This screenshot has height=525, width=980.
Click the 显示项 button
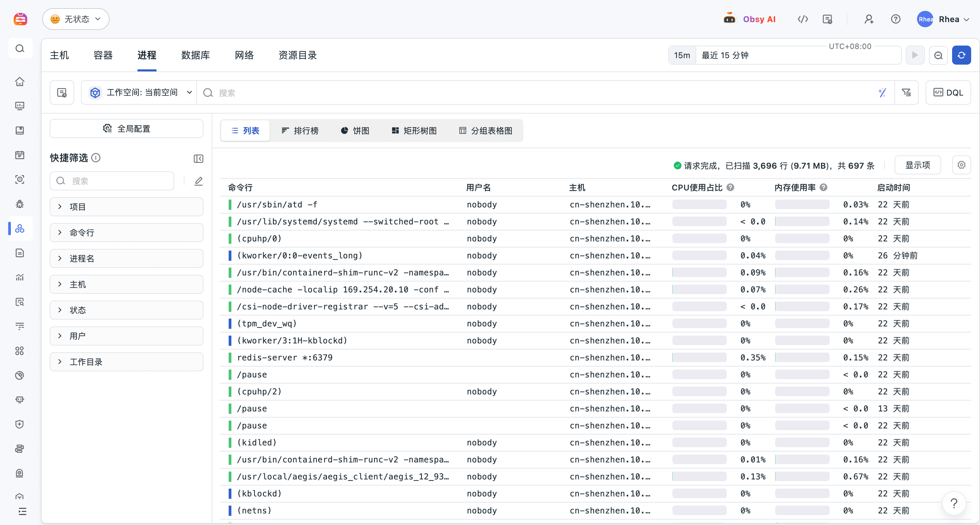pyautogui.click(x=918, y=165)
